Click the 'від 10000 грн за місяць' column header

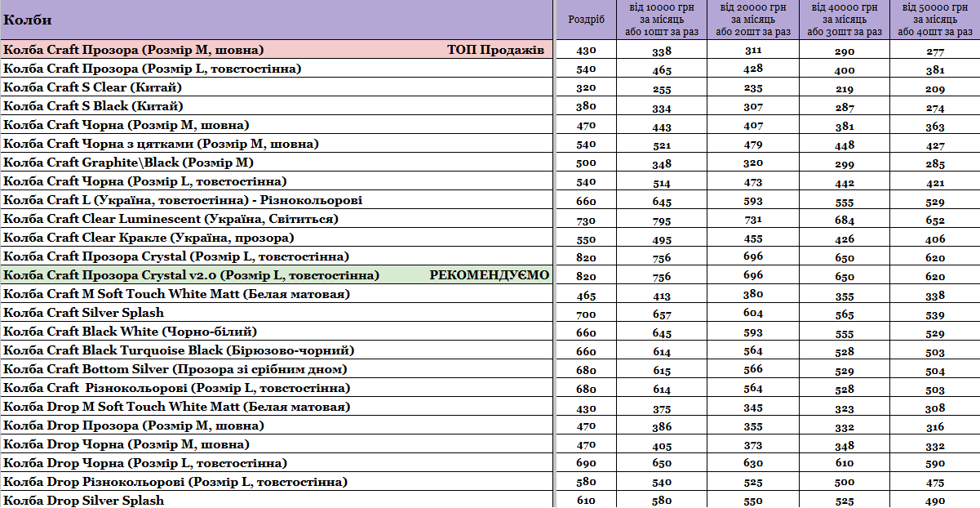pyautogui.click(x=662, y=20)
